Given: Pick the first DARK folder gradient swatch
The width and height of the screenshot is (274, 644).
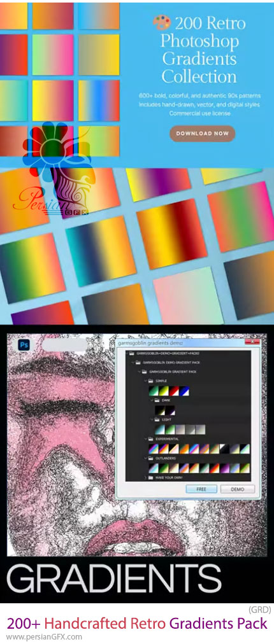Looking at the screenshot, I should pyautogui.click(x=160, y=410).
